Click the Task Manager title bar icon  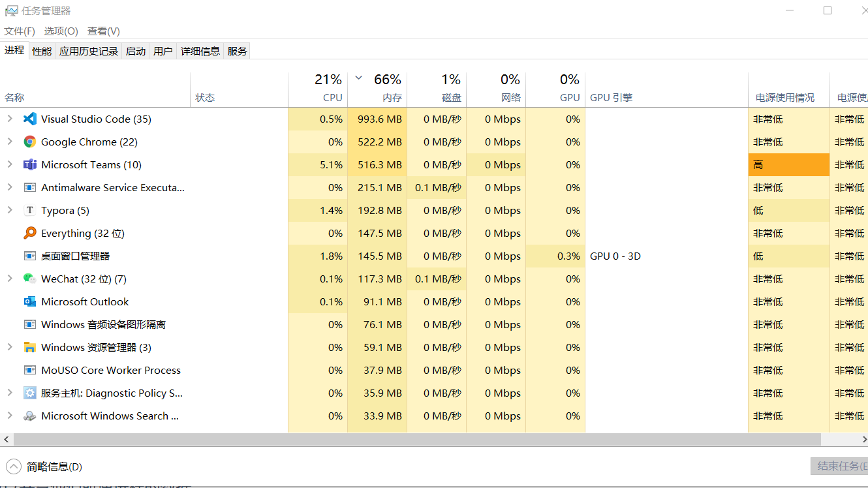(x=12, y=10)
